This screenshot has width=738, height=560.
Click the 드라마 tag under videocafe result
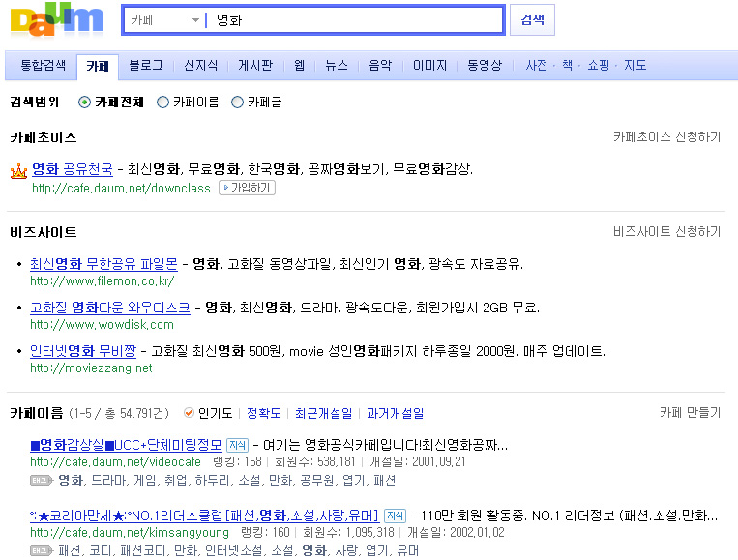click(x=107, y=481)
